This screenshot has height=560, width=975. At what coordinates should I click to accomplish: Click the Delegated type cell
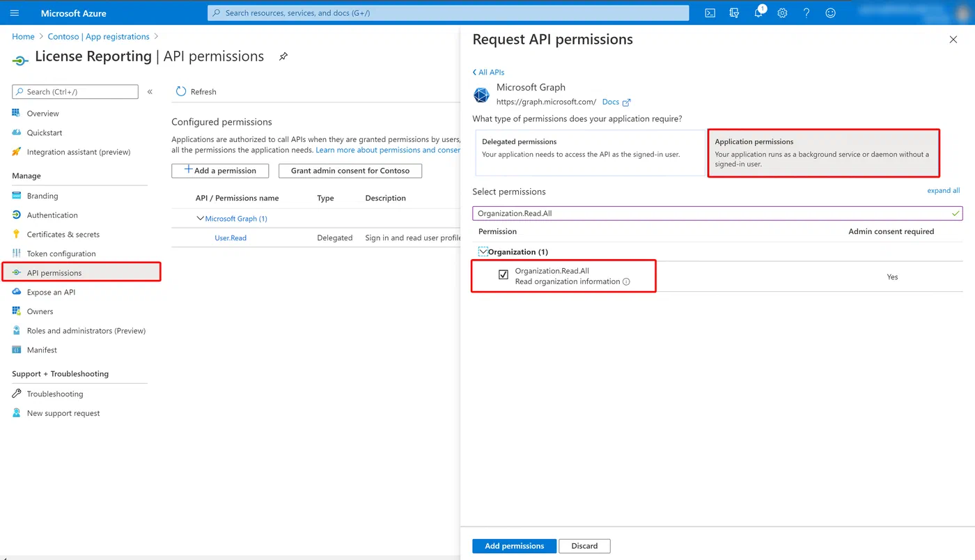(335, 238)
